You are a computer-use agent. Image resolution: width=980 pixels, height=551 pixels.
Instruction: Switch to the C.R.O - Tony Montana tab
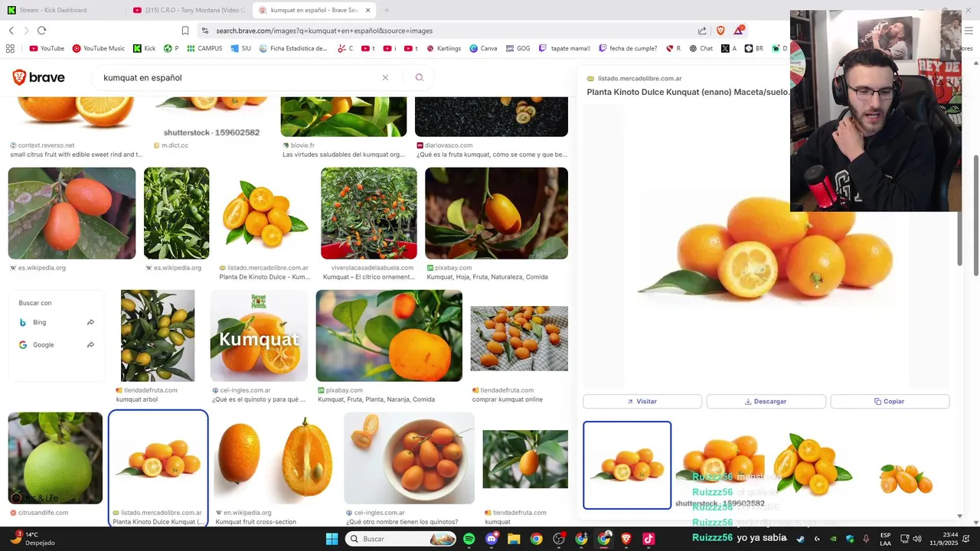[x=188, y=10]
